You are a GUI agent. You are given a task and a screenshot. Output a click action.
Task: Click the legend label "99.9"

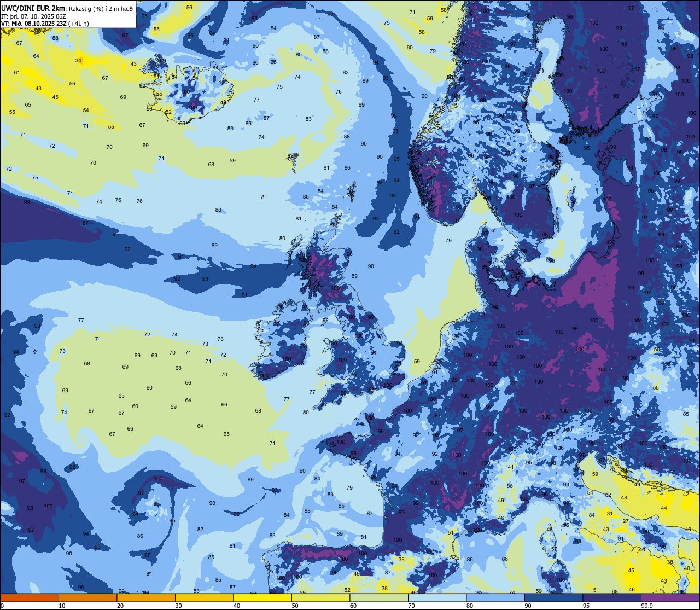click(x=647, y=606)
